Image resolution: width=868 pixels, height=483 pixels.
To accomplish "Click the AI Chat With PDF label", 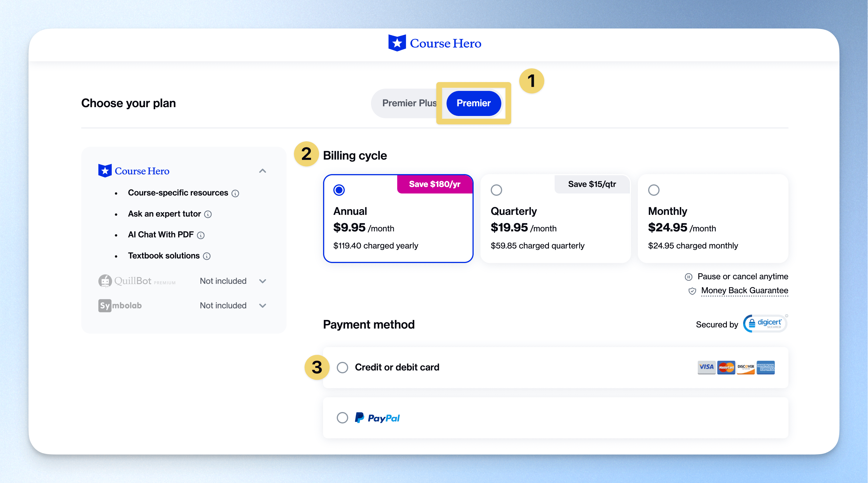I will [x=161, y=235].
